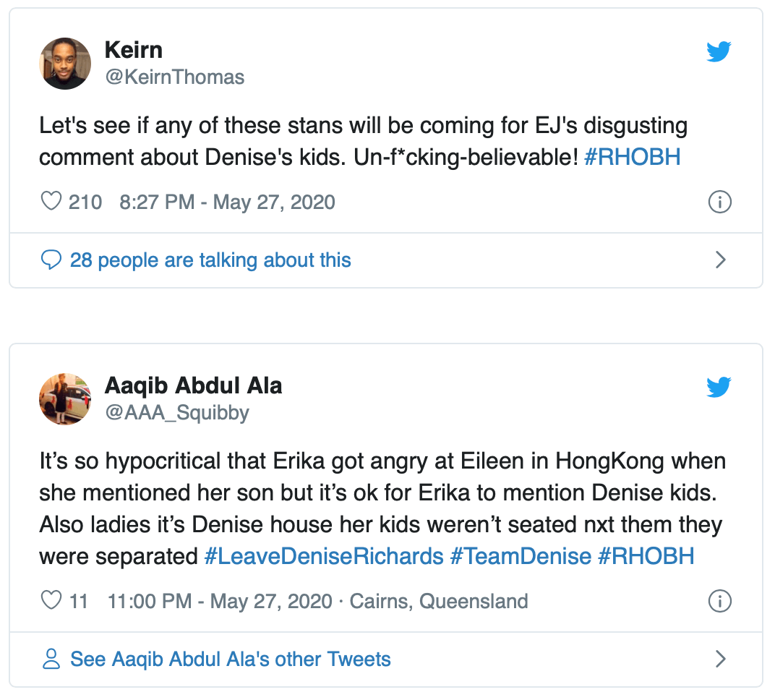Image resolution: width=775 pixels, height=700 pixels.
Task: Click the #LeaveDeniseRichards hashtag
Action: pyautogui.click(x=324, y=556)
